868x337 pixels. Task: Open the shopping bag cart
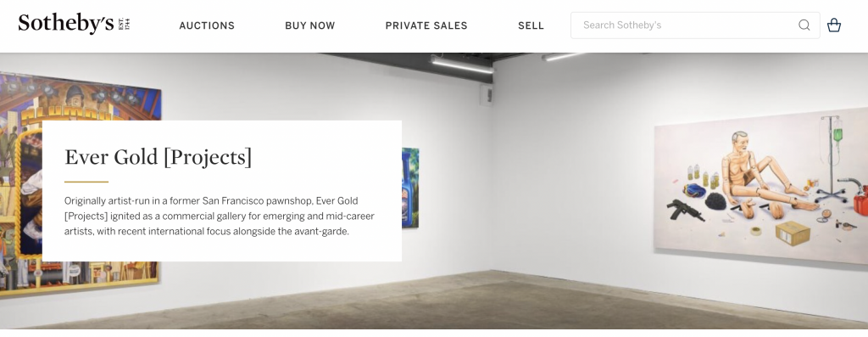click(x=834, y=25)
